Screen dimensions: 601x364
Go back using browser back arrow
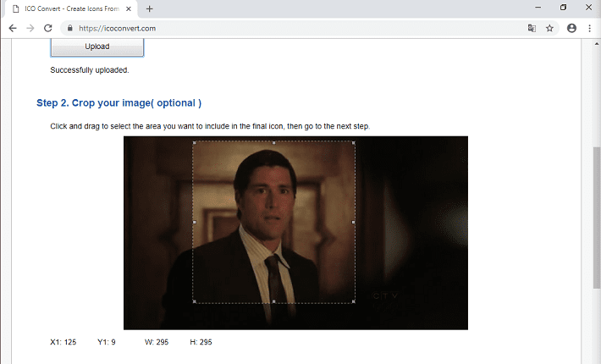[13, 28]
